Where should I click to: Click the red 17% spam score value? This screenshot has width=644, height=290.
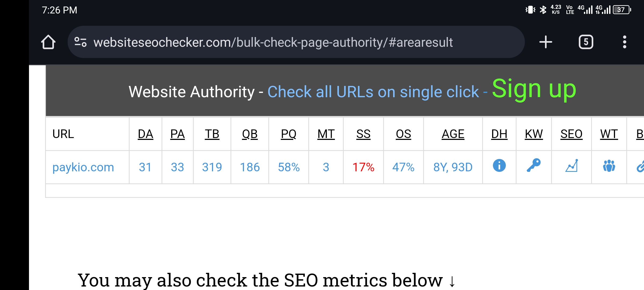pyautogui.click(x=363, y=167)
